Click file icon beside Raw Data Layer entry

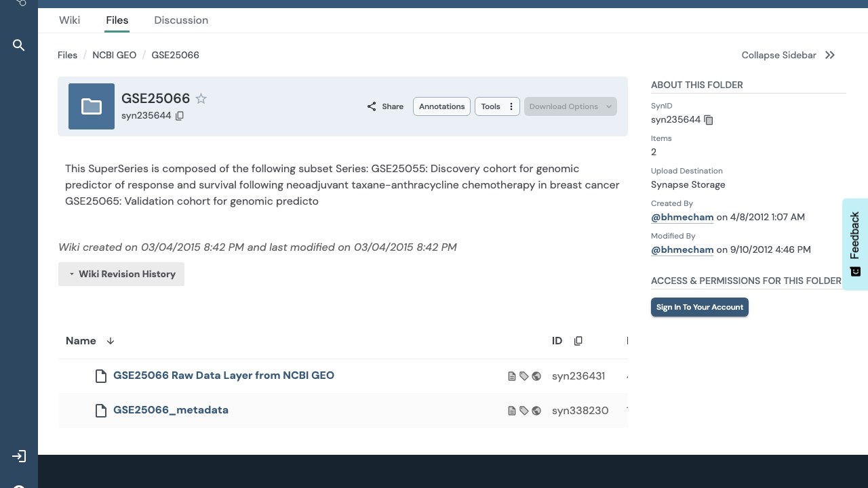pyautogui.click(x=101, y=376)
